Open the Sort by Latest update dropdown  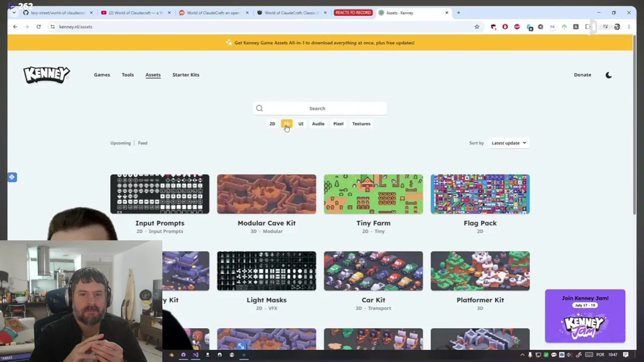click(509, 143)
